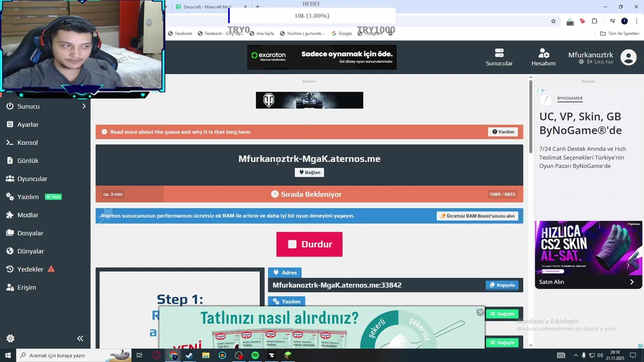Open Ana Sayfa bookmark
The height and width of the screenshot is (362, 644).
coord(262,34)
